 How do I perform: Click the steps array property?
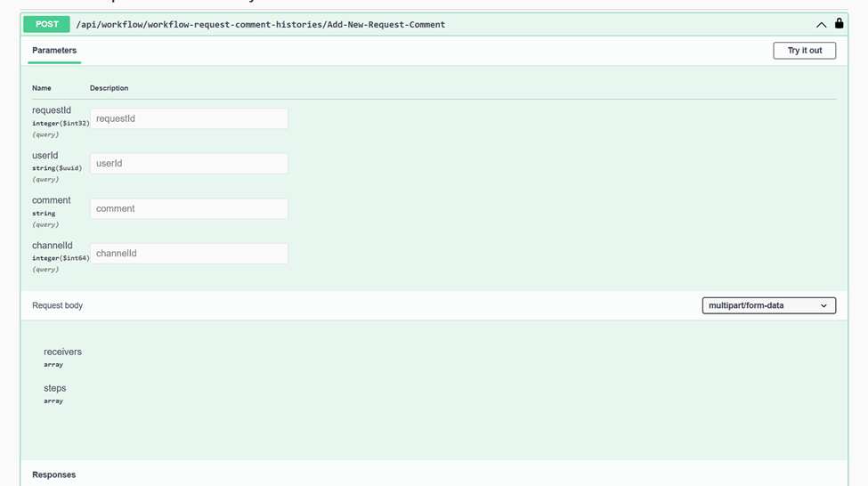tap(54, 389)
